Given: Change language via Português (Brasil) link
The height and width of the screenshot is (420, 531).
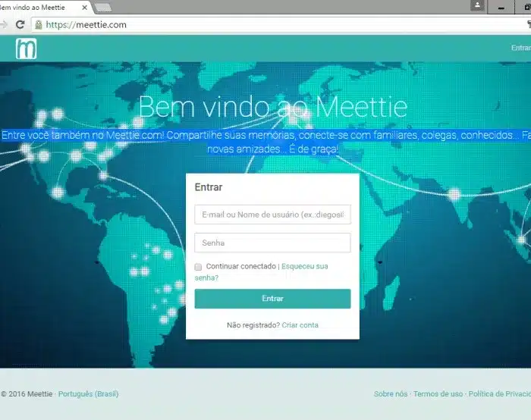Looking at the screenshot, I should point(88,394).
